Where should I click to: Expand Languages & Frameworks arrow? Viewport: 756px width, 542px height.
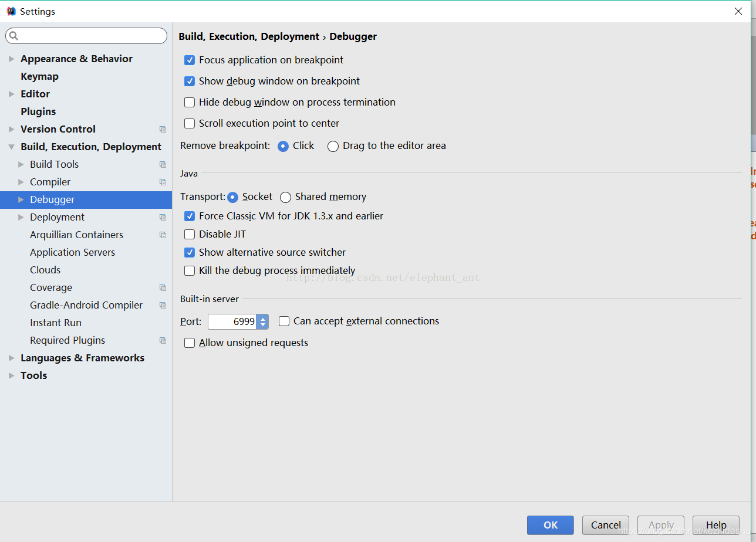pyautogui.click(x=11, y=358)
